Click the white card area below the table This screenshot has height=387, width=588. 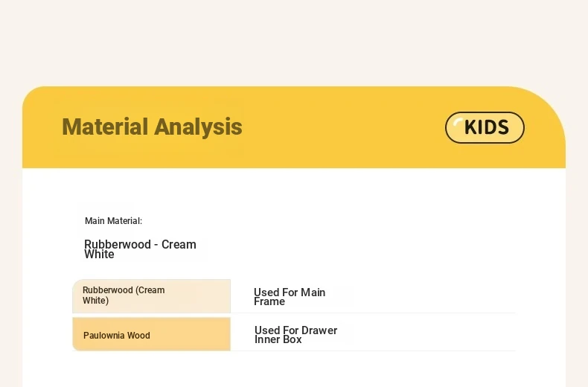coord(294,370)
